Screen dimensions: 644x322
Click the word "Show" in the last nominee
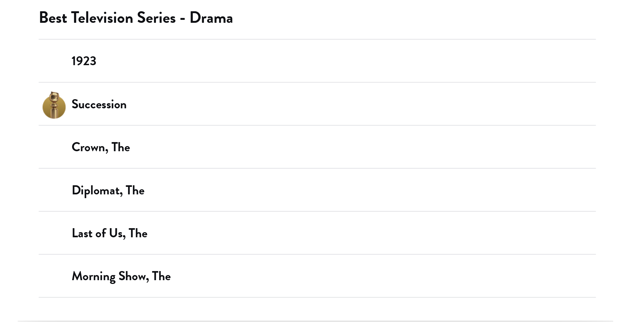pos(132,276)
